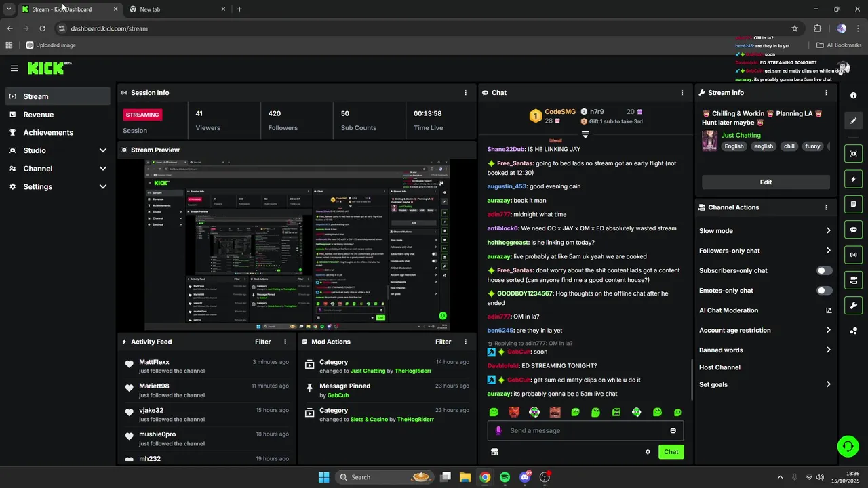Click the green headset support button
This screenshot has width=868, height=488.
coord(848,446)
